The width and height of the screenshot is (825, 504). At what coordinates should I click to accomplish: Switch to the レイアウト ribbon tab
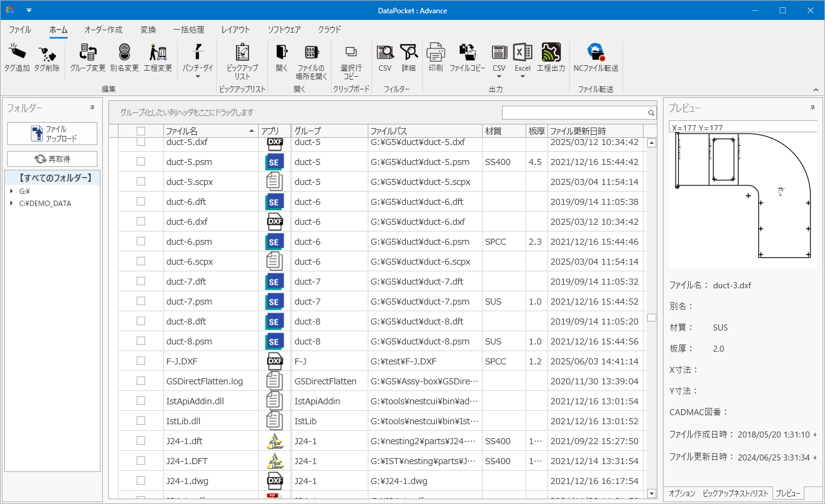point(236,30)
